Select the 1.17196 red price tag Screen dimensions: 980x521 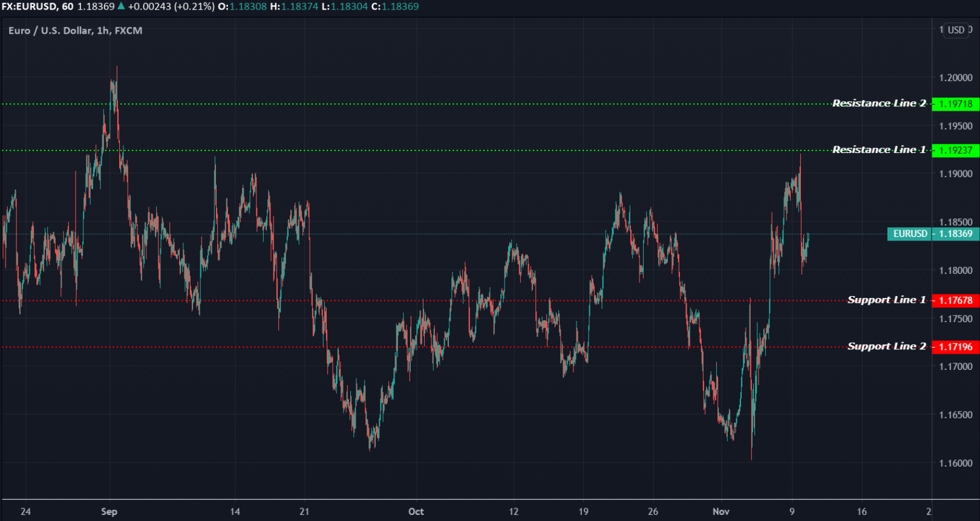coord(956,347)
